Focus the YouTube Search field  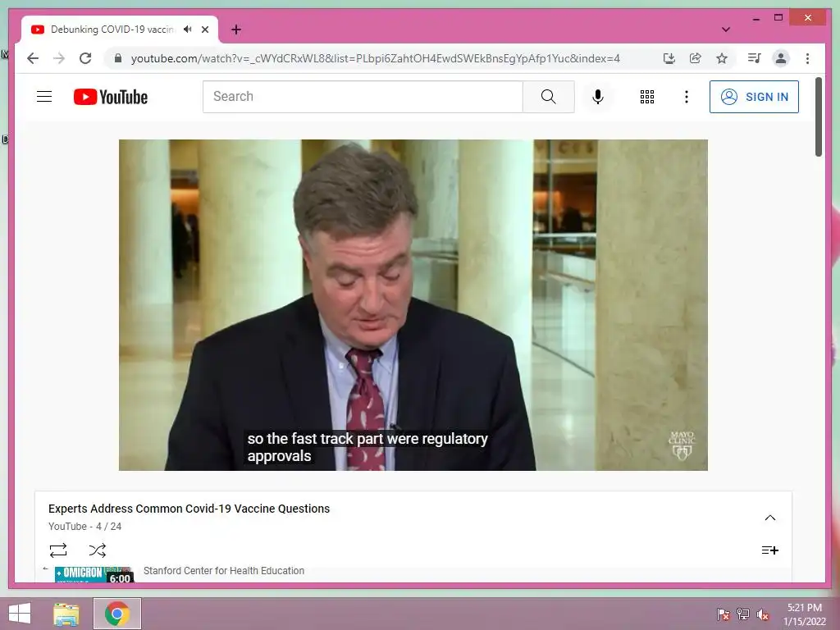[363, 97]
